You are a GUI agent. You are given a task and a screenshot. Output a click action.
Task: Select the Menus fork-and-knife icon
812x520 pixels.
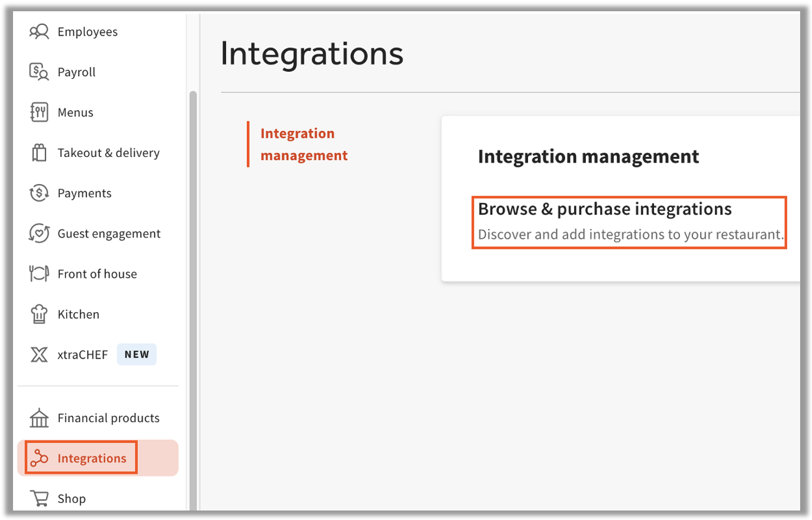[38, 113]
